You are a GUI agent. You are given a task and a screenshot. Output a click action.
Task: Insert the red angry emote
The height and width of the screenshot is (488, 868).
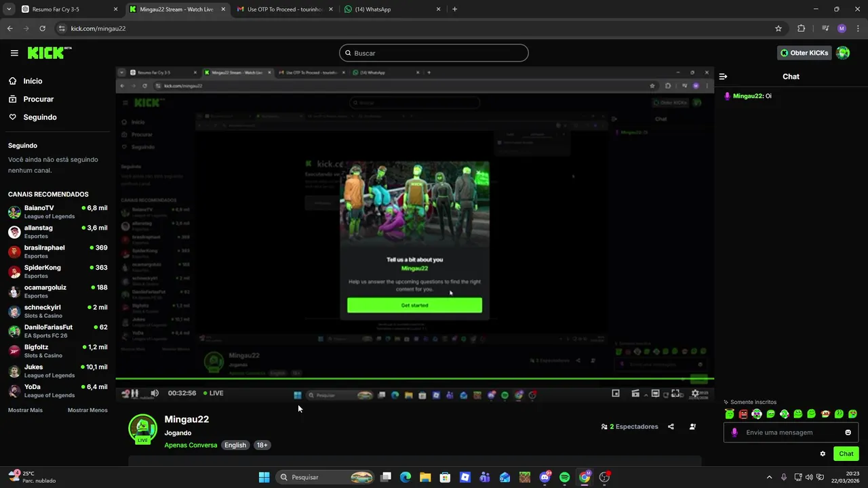click(x=743, y=414)
